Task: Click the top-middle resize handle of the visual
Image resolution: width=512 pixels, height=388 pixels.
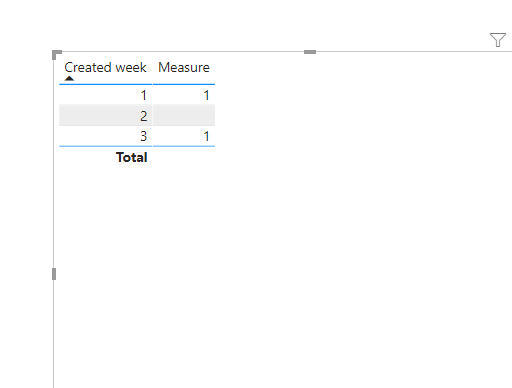Action: (310, 52)
